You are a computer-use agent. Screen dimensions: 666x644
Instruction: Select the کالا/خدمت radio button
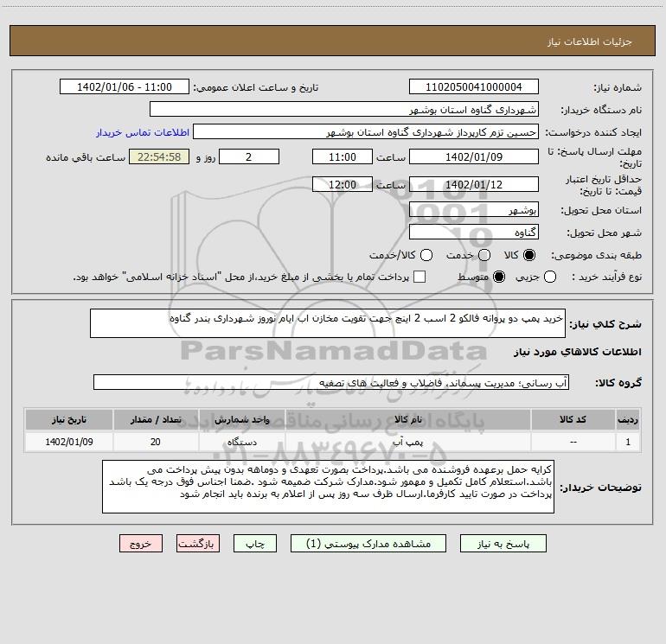pyautogui.click(x=426, y=255)
